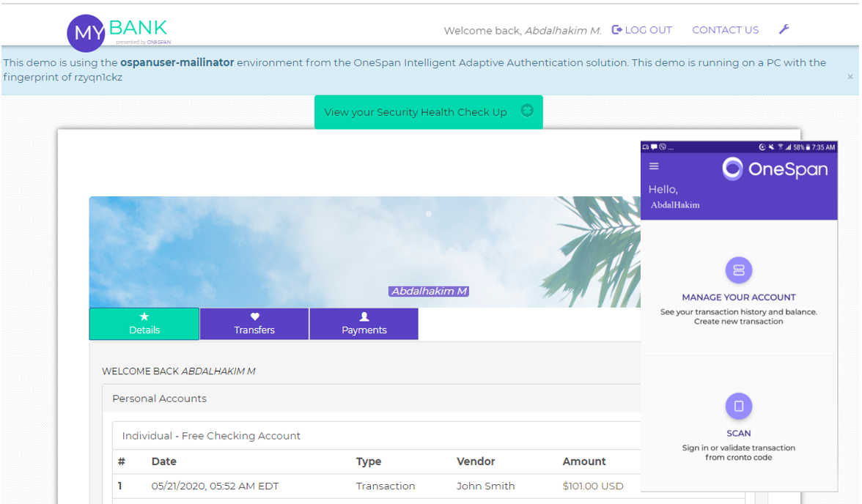This screenshot has height=504, width=862.
Task: Open the Transfers tab
Action: (x=254, y=324)
